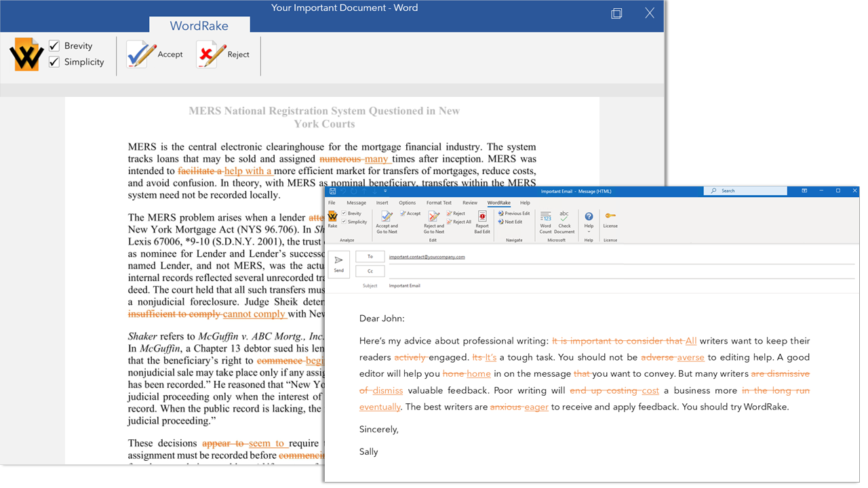Click the suggested edit 'averse' in the email
Screen dimensions: 868x488
tap(691, 357)
